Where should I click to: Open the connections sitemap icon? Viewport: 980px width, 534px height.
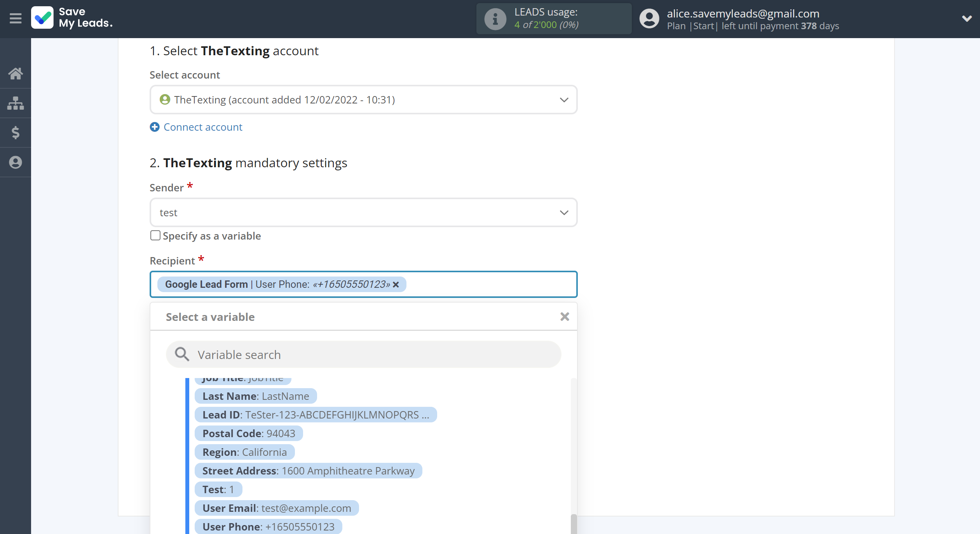click(x=16, y=103)
